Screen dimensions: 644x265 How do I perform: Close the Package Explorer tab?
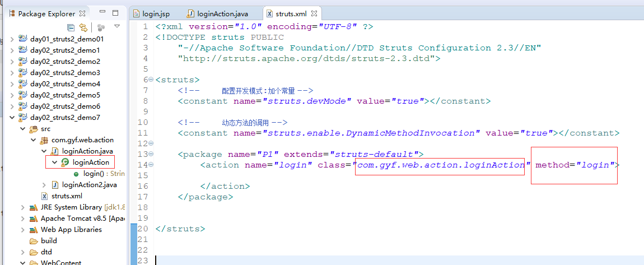pyautogui.click(x=82, y=13)
